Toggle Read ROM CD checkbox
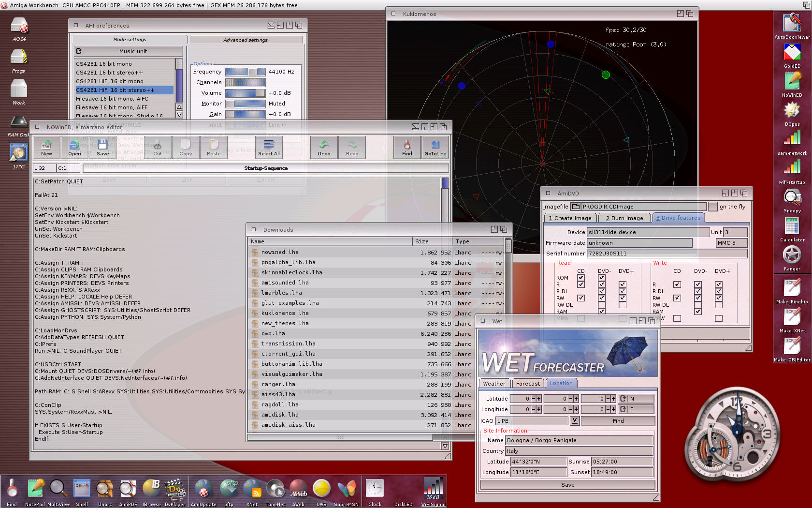This screenshot has height=508, width=812. point(581,278)
